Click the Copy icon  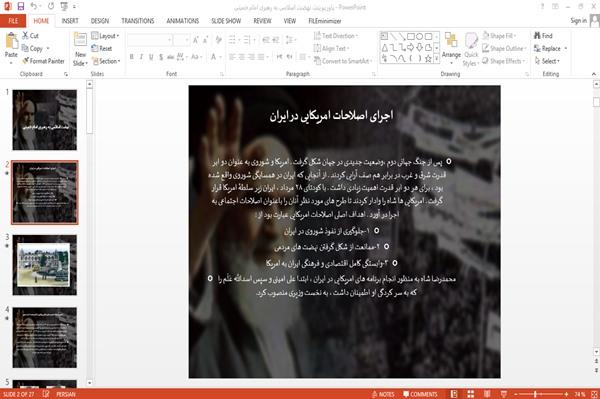(25, 48)
